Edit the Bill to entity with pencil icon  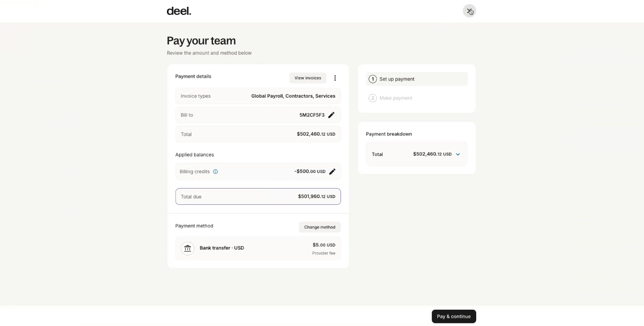pyautogui.click(x=331, y=115)
